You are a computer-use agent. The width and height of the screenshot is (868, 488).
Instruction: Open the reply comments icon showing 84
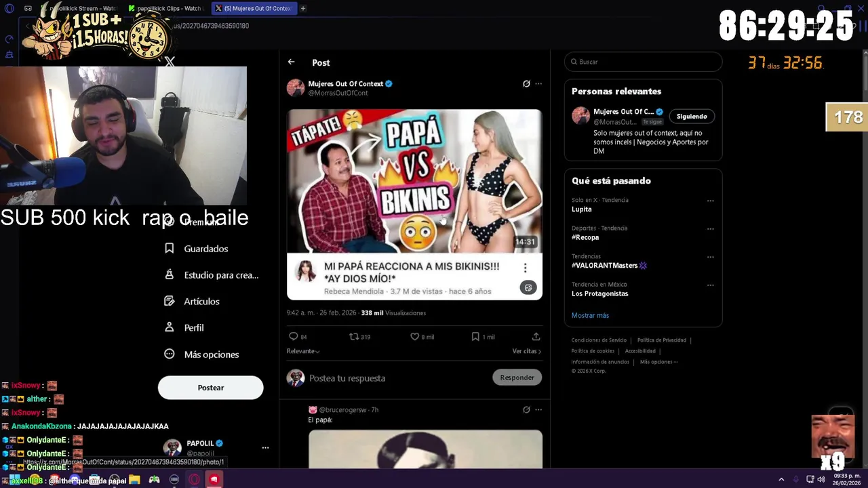point(294,336)
